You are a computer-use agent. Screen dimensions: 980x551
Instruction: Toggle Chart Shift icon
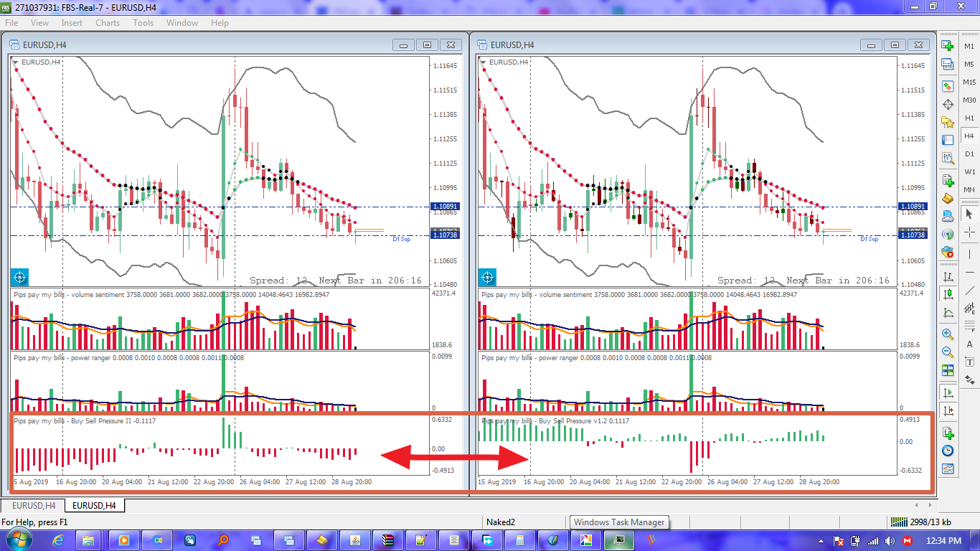click(x=948, y=410)
